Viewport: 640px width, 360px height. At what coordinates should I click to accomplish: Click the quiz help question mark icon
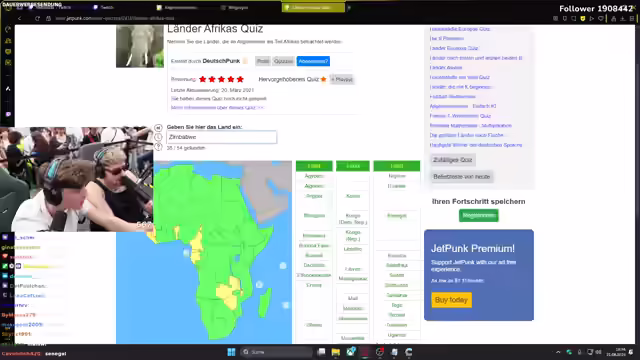click(158, 147)
